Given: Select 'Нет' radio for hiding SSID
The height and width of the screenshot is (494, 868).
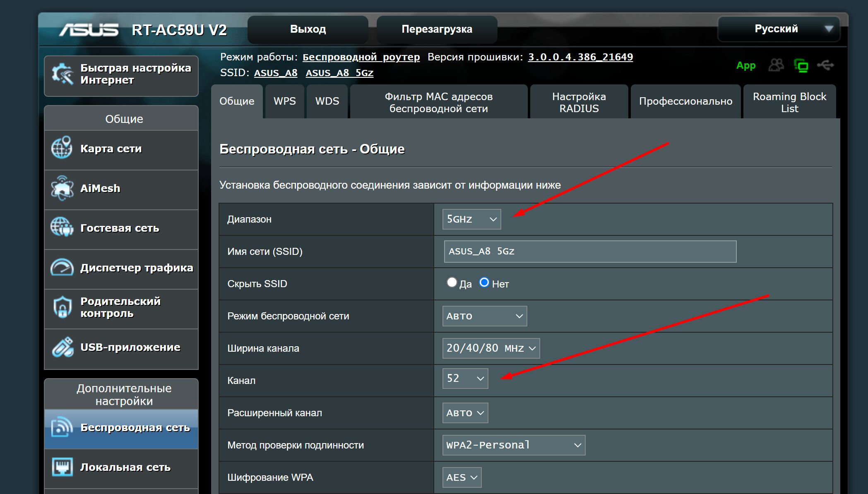Looking at the screenshot, I should coord(484,283).
